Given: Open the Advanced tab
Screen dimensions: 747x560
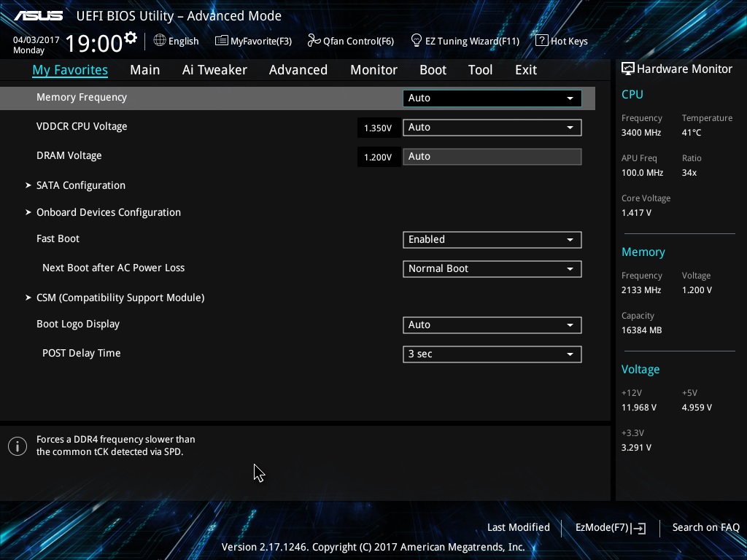Looking at the screenshot, I should click(298, 70).
